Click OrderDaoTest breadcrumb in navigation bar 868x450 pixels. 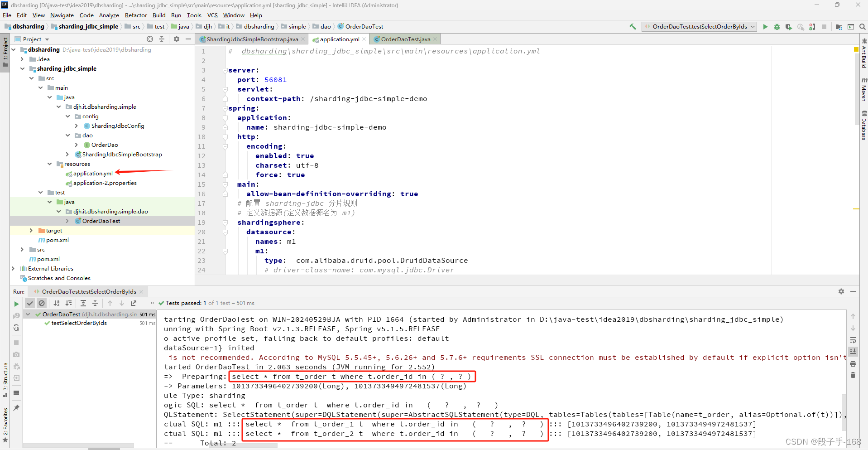(x=360, y=27)
